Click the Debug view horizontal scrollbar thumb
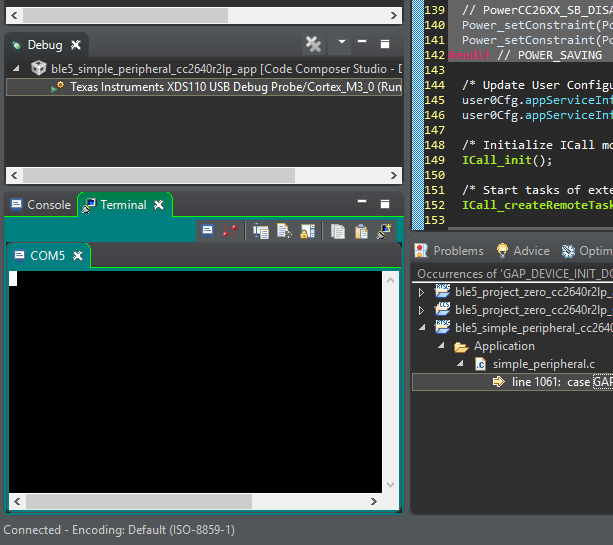Image resolution: width=613 pixels, height=545 pixels. 159,176
